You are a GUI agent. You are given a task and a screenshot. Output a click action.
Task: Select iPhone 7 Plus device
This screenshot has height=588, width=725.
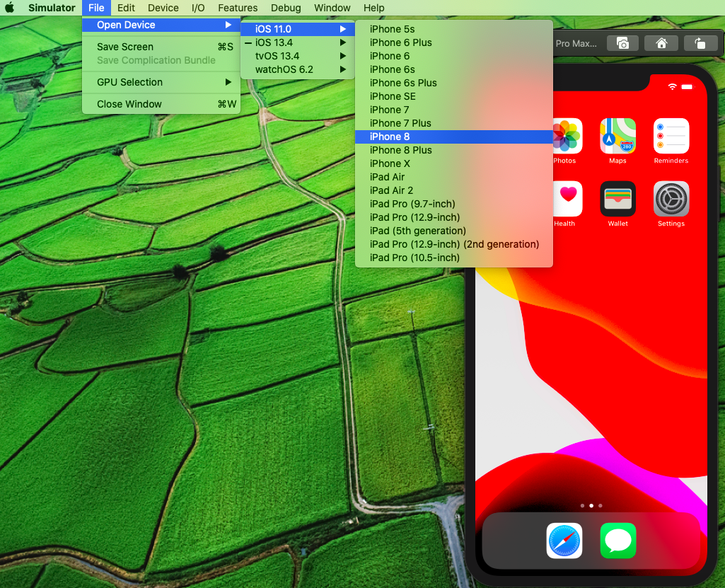coord(453,123)
